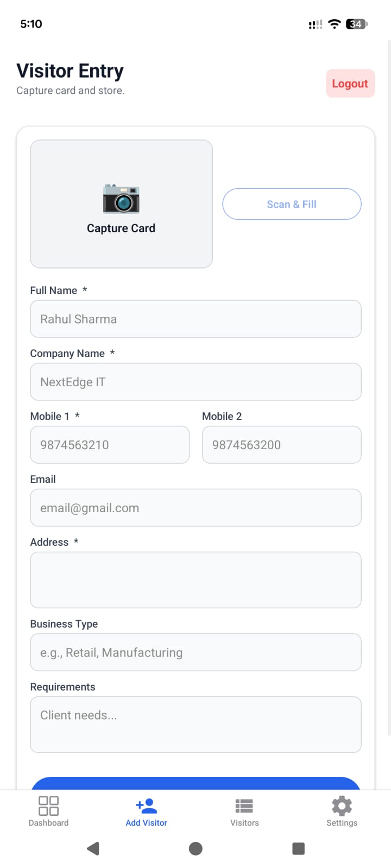391x868 pixels.
Task: Click the empty Address text area
Action: [x=195, y=580]
